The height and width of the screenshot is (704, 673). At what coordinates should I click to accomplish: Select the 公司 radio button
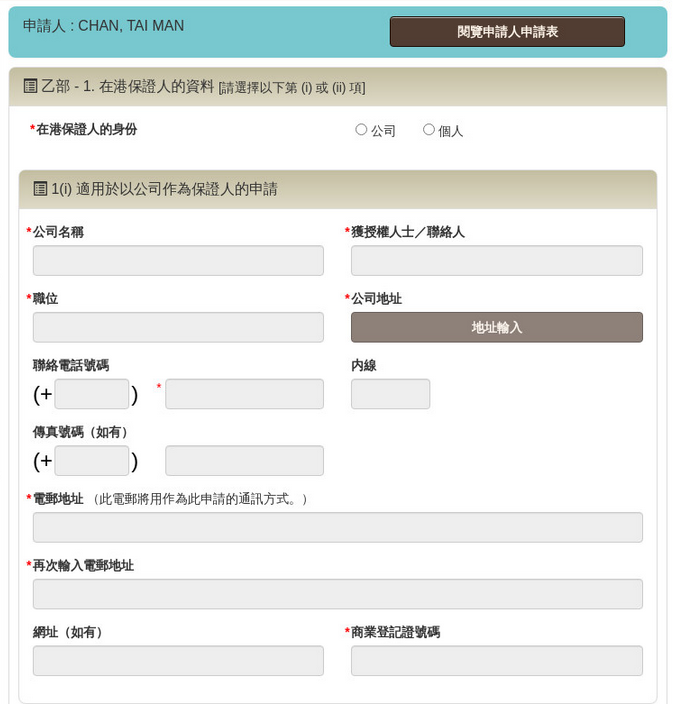coord(361,130)
